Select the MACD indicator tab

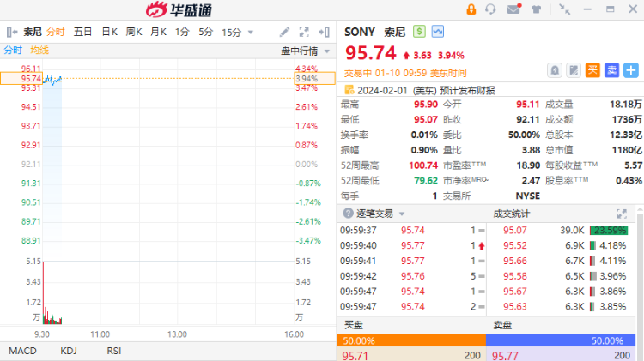pyautogui.click(x=22, y=351)
